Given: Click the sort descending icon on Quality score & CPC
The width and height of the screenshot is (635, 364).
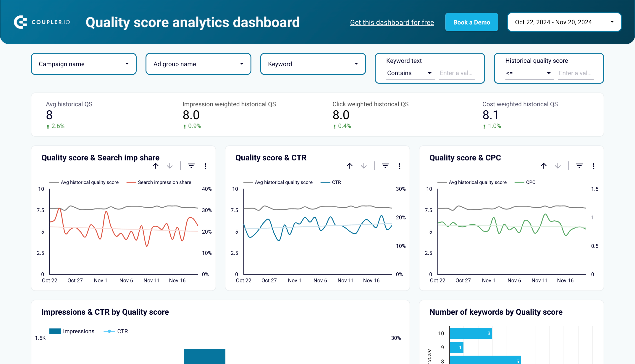Looking at the screenshot, I should click(x=557, y=167).
